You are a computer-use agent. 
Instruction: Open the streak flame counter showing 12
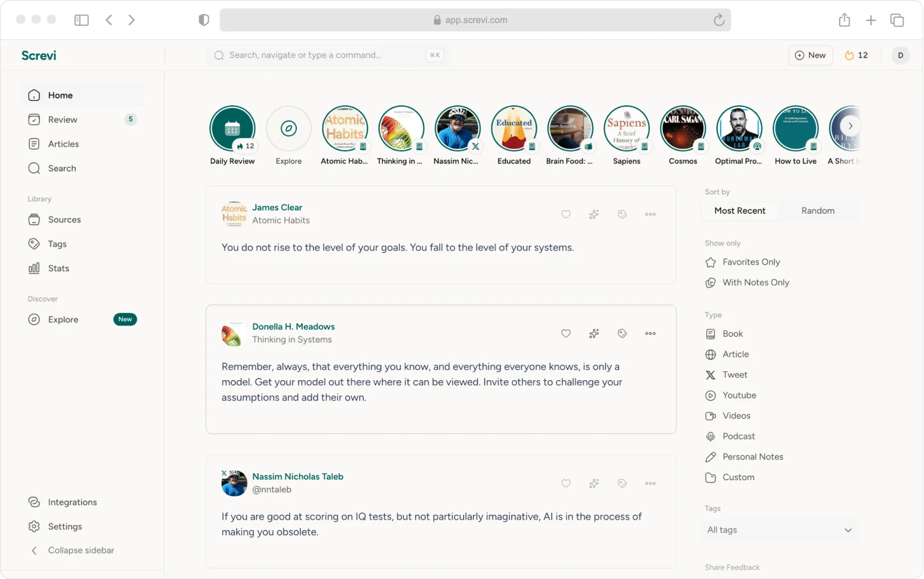click(x=856, y=55)
